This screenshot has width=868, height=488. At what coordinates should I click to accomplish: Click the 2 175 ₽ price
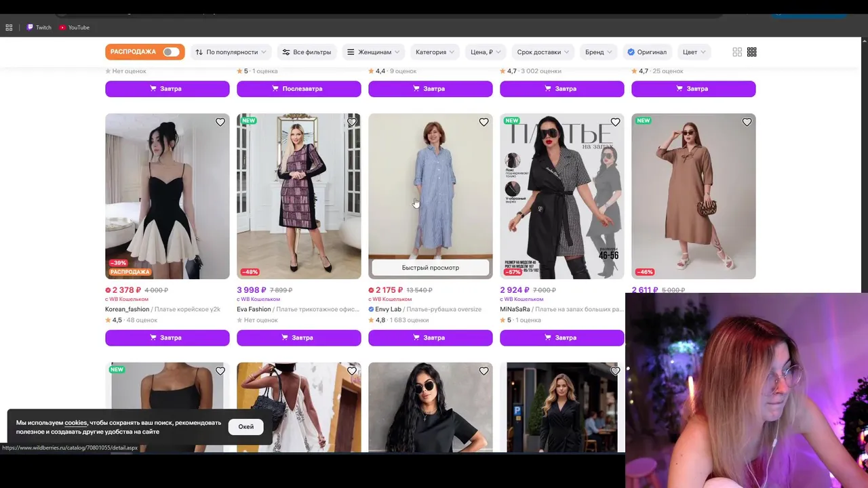[389, 290]
